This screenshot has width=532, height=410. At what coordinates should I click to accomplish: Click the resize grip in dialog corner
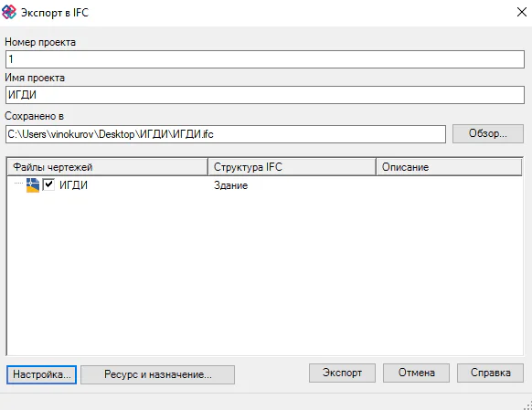[x=527, y=405]
